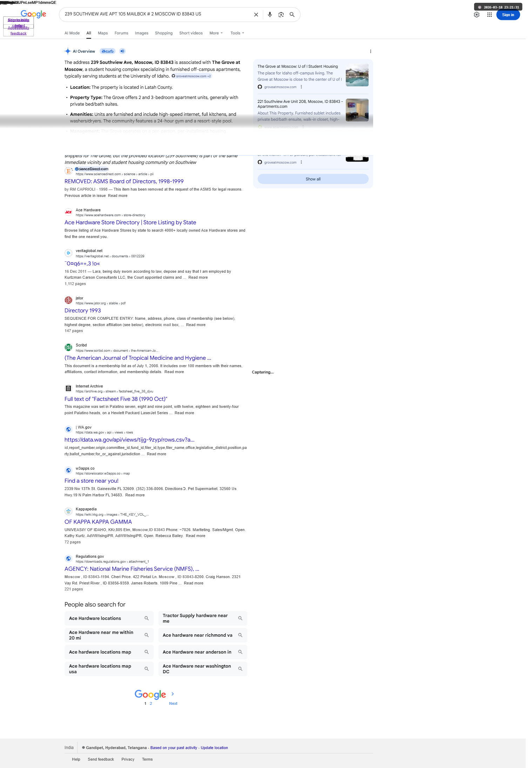This screenshot has width=532, height=768.
Task: Open Help footer link
Action: [76, 759]
